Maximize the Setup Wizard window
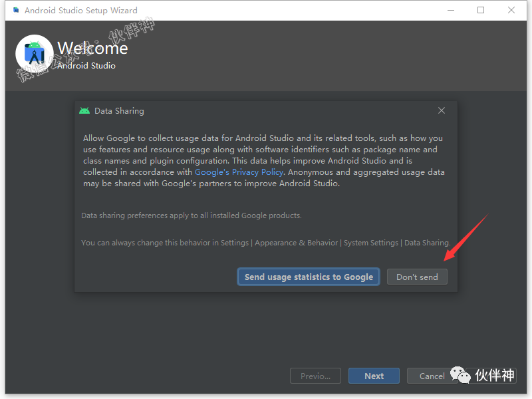532x399 pixels. [481, 10]
